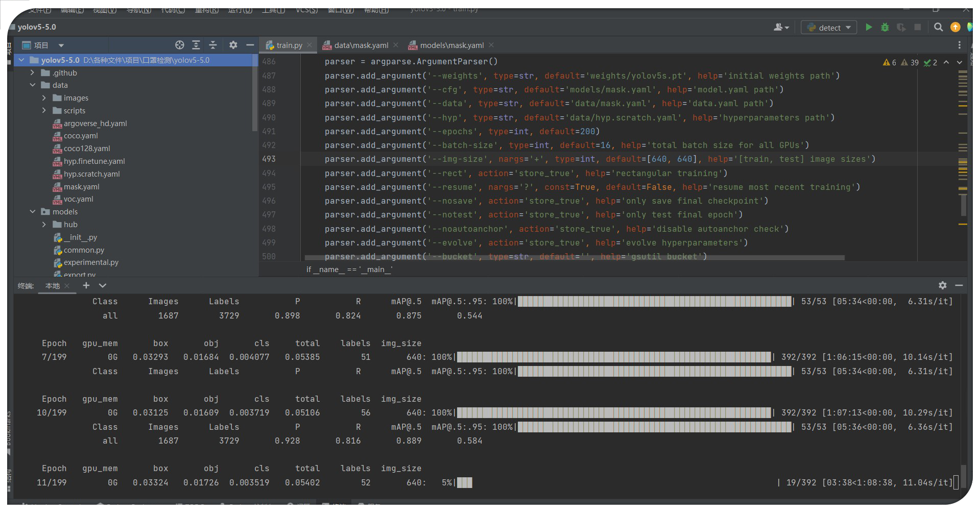The image size is (980, 513).
Task: Click the orange update arrow icon
Action: click(x=955, y=28)
